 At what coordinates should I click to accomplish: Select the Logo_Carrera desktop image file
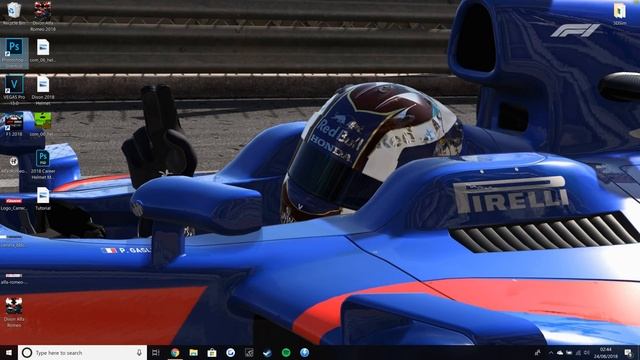tap(13, 204)
